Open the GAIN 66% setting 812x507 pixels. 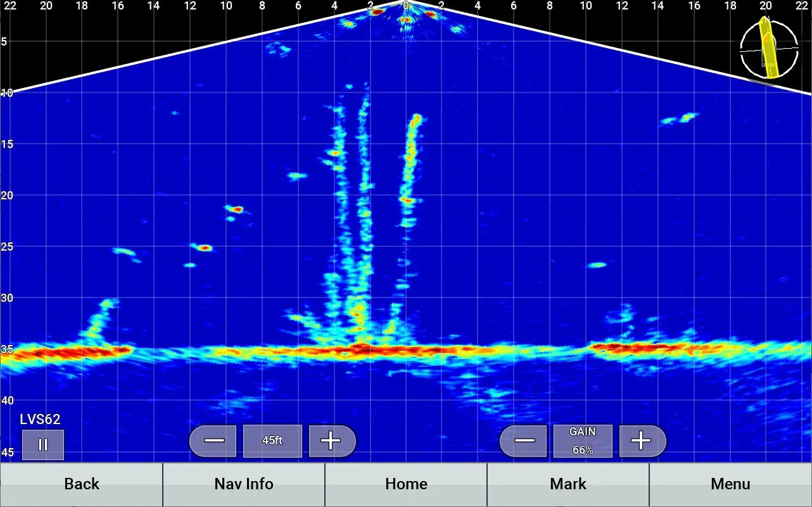582,441
